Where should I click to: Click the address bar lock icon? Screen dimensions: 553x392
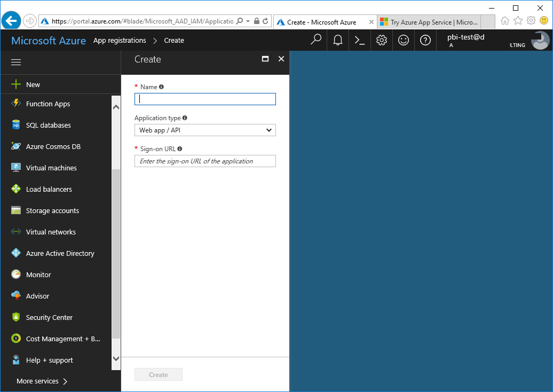(257, 21)
